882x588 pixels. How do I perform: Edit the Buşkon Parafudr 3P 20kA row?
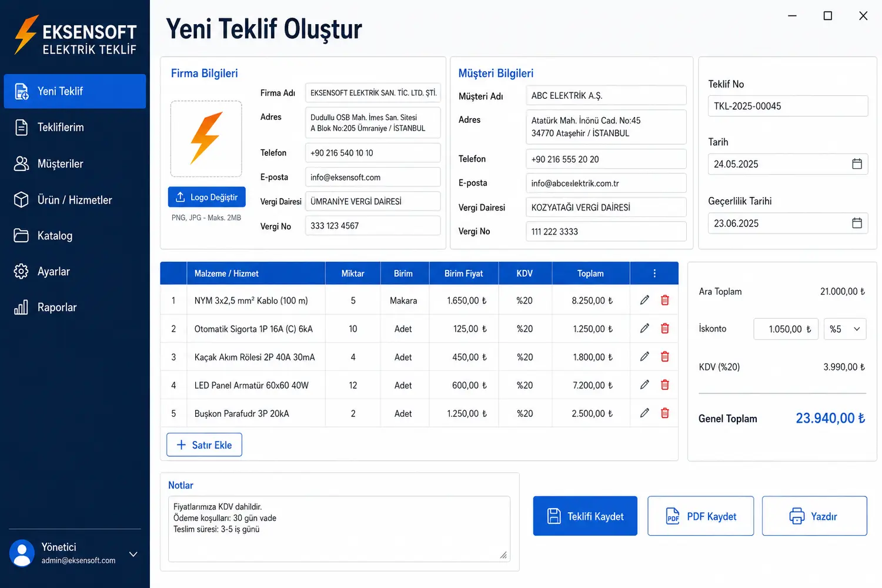click(644, 413)
